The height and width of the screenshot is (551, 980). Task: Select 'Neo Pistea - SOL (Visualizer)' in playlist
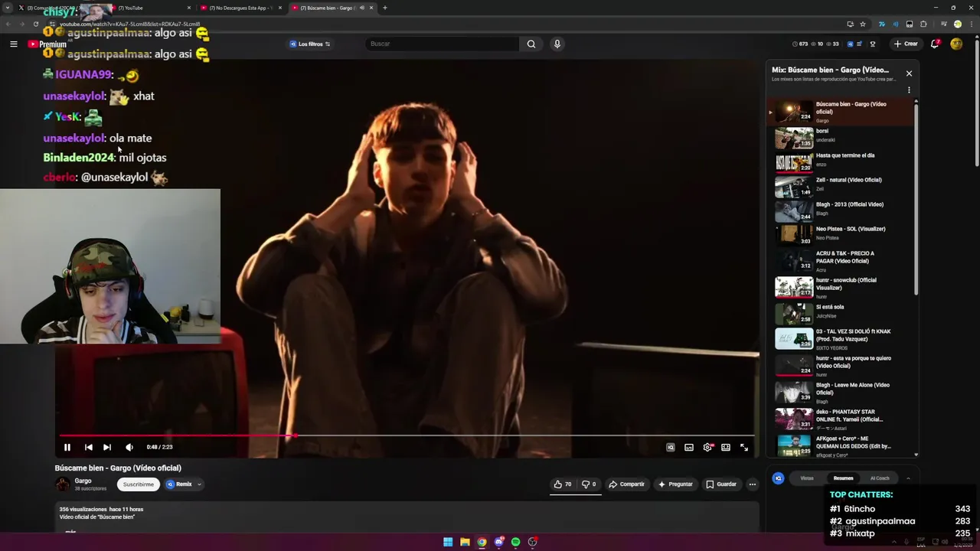pos(841,236)
